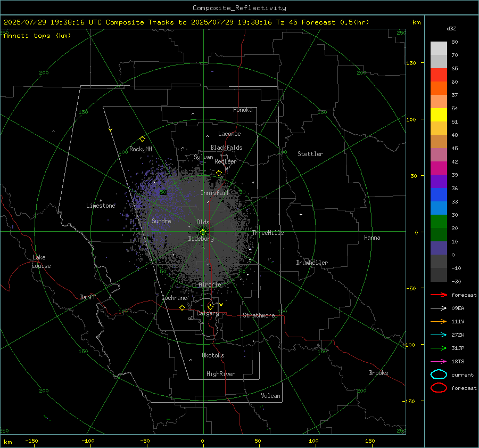The image size is (479, 448).
Task: Select the orange 57–60 dBZ color swatch
Action: [x=439, y=88]
